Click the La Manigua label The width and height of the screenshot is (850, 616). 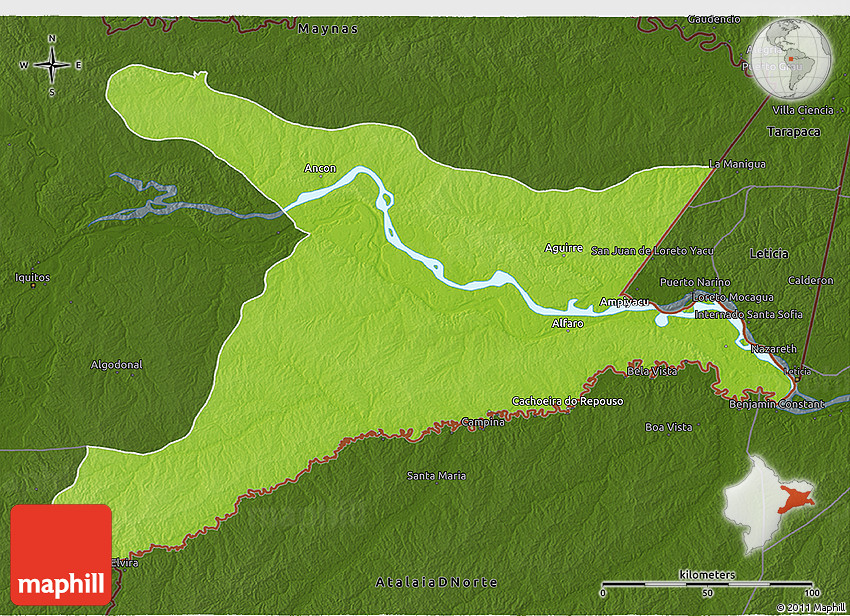(x=737, y=163)
